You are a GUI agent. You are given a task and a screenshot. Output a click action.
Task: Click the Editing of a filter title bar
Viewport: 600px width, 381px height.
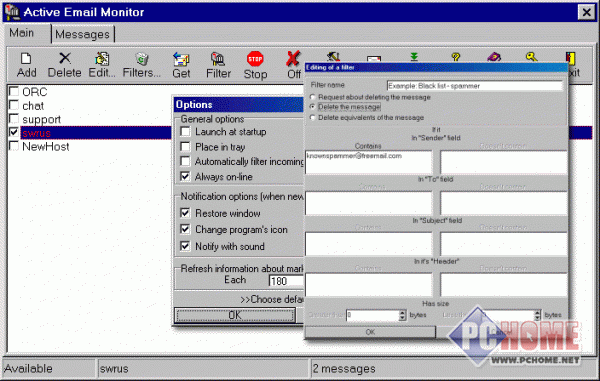(x=436, y=67)
